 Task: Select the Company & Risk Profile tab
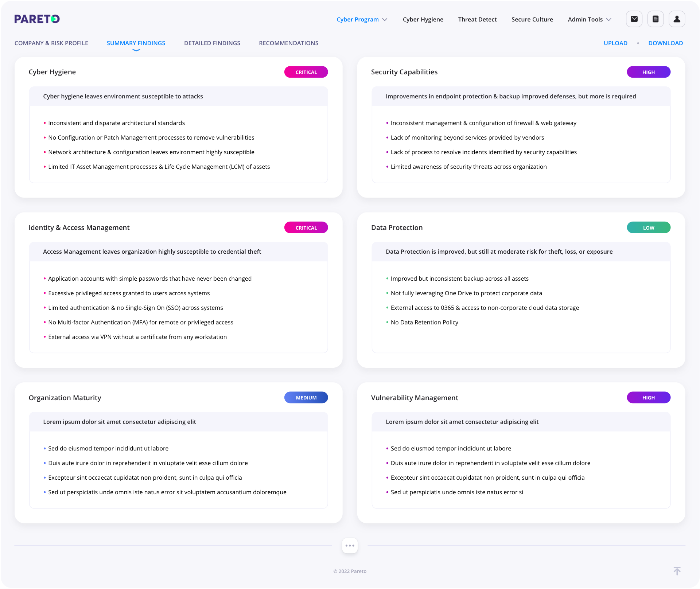(51, 43)
